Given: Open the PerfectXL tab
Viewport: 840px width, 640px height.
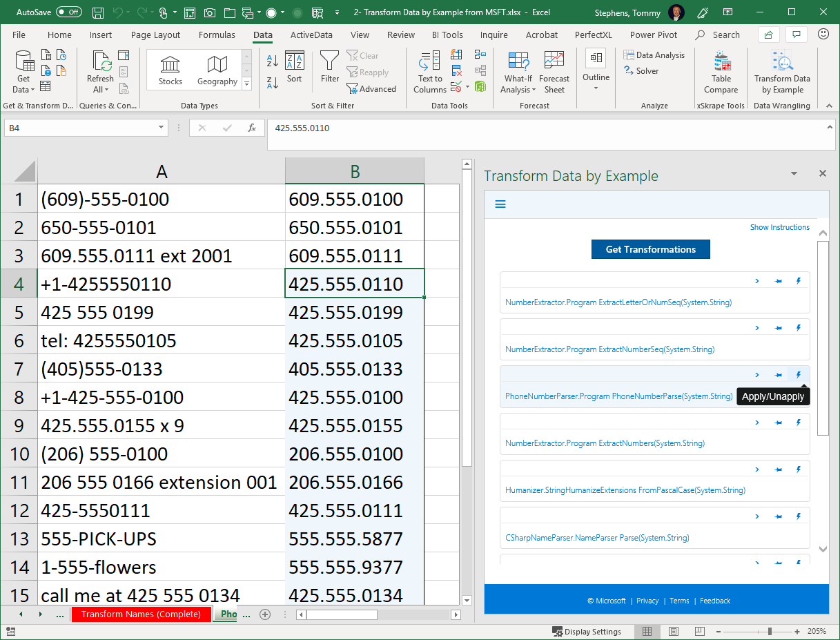Looking at the screenshot, I should point(594,35).
